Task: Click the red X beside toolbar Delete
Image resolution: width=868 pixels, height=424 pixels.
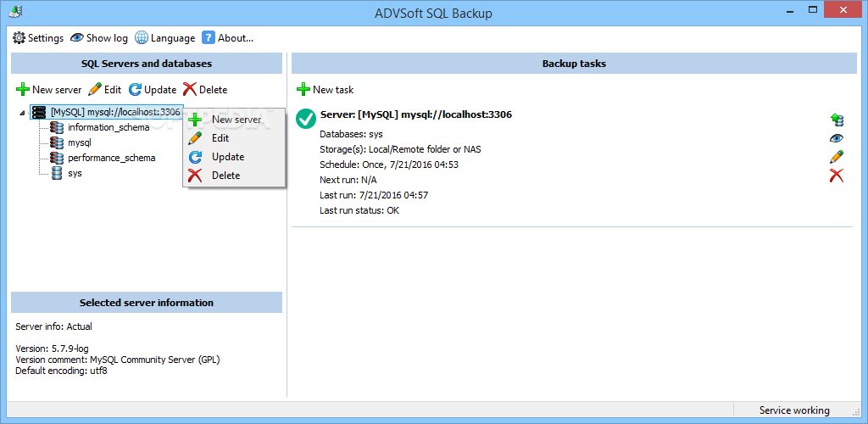Action: click(190, 90)
